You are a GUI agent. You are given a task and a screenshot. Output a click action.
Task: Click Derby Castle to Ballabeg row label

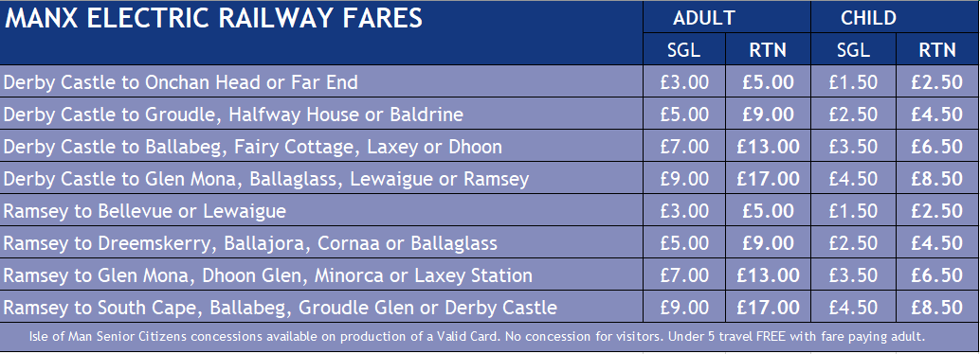[x=252, y=147]
